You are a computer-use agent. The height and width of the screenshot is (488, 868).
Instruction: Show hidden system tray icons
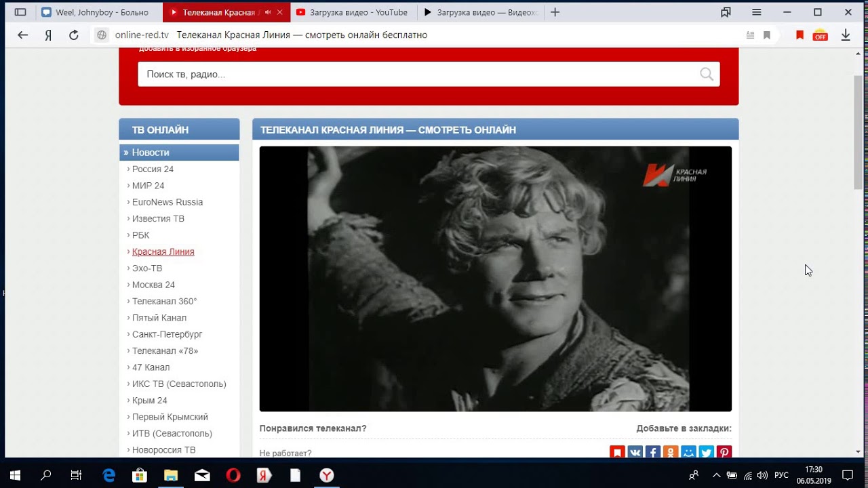pyautogui.click(x=716, y=475)
